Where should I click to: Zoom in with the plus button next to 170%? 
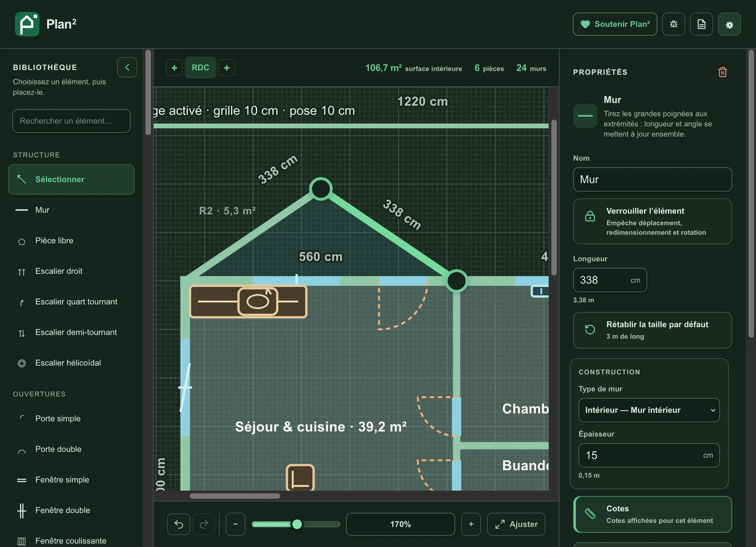(471, 524)
